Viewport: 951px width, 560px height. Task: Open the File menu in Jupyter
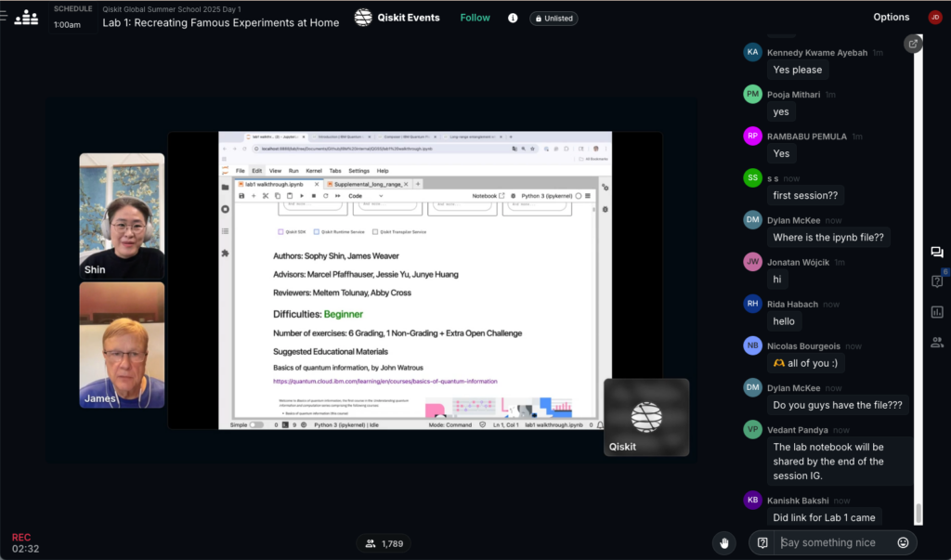[241, 171]
